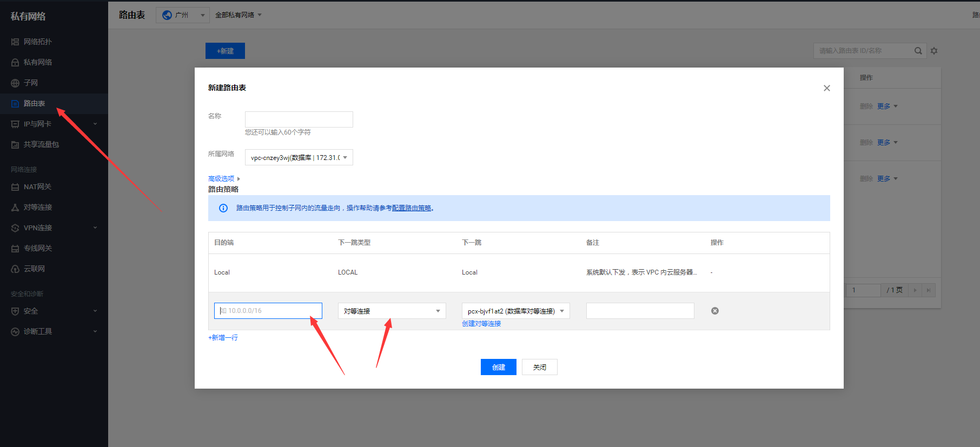Click the info icon in the blue notice

pos(223,208)
